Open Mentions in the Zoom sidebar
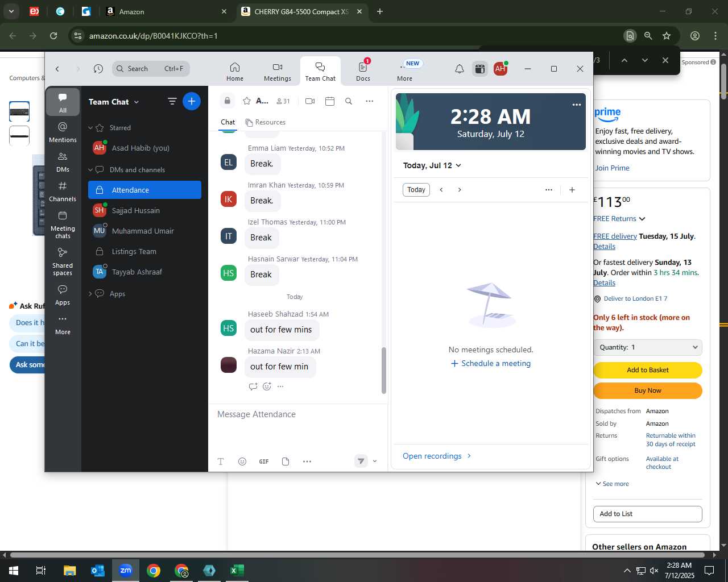728x582 pixels. tap(63, 132)
